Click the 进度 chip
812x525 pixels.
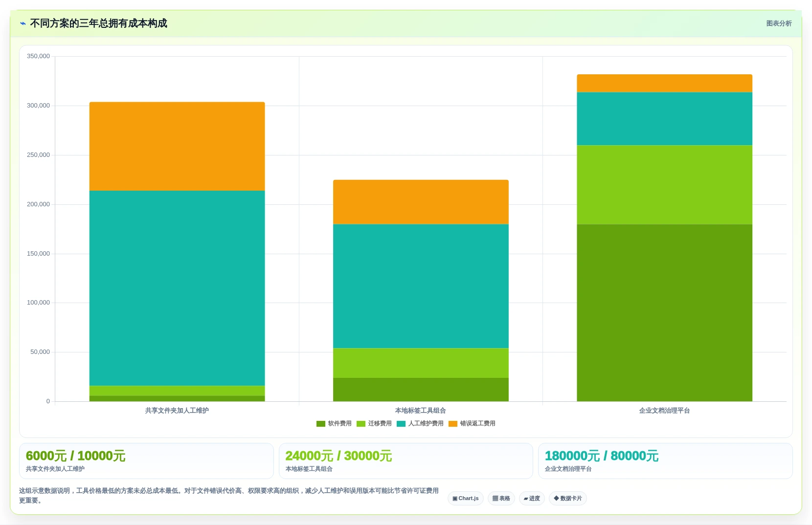pos(532,499)
